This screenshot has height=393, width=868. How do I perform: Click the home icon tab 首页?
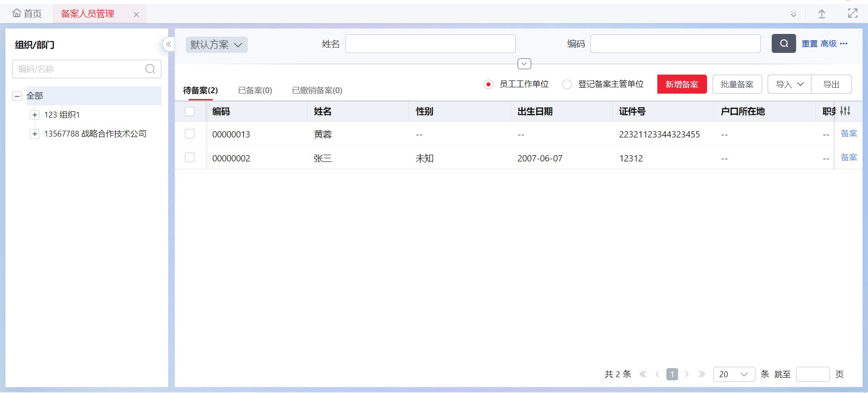point(27,14)
